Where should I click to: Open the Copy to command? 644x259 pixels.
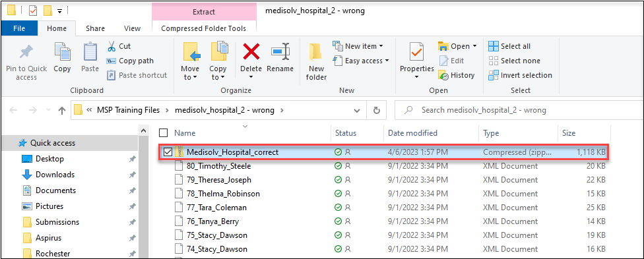[218, 61]
